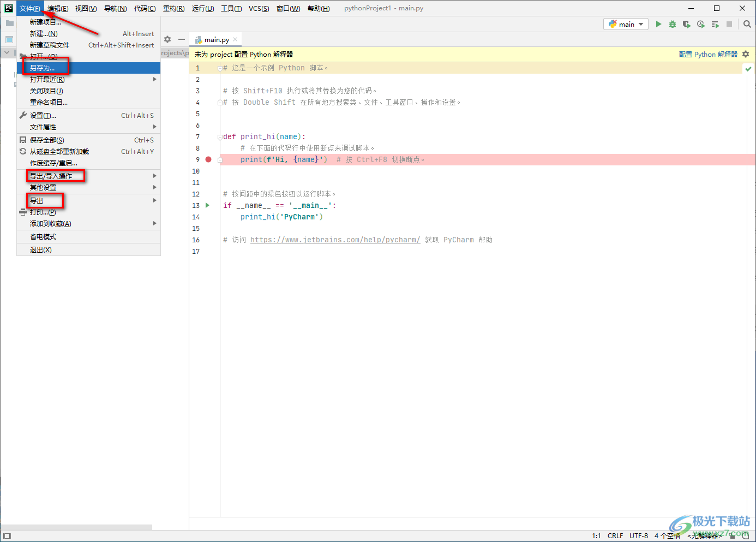Open the 视图(V) menu
This screenshot has width=756, height=542.
[86, 8]
